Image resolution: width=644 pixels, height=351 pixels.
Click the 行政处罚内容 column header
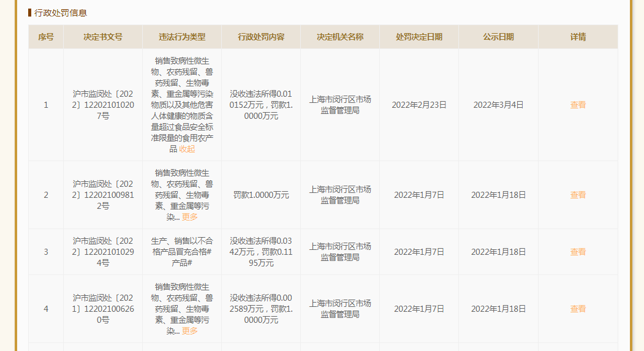point(261,37)
